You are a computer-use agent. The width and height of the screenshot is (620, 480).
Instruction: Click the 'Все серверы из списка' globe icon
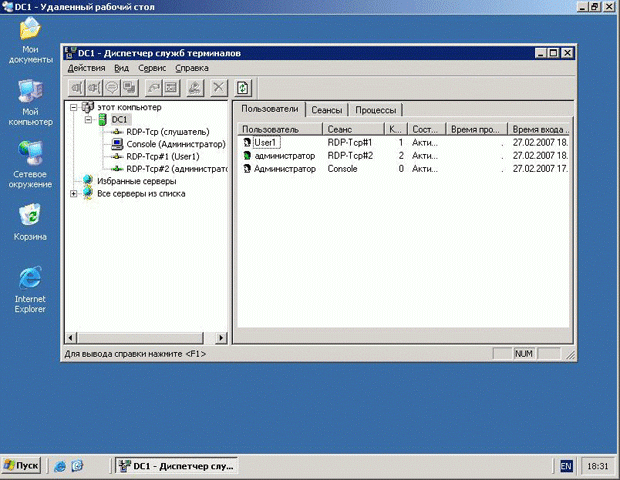point(88,193)
